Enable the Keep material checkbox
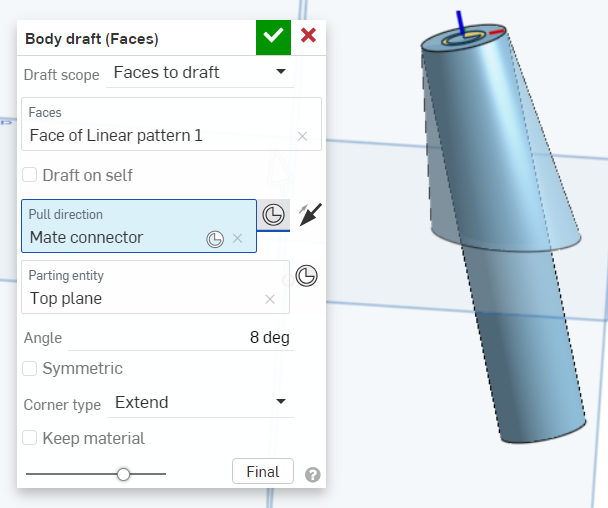 [29, 438]
